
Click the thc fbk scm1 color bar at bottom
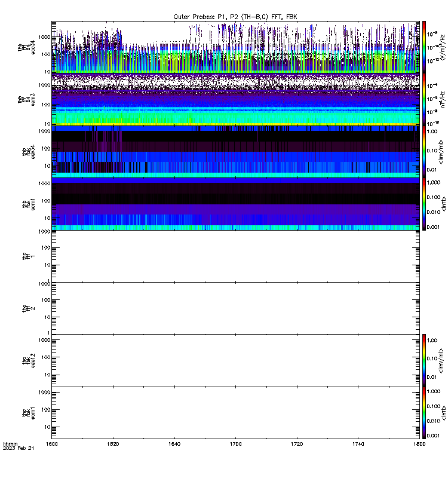pos(424,413)
